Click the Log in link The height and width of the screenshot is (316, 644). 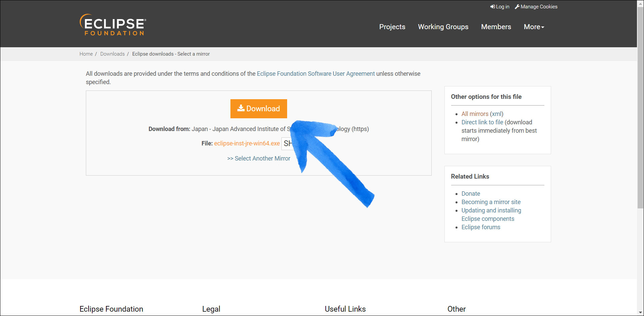pyautogui.click(x=500, y=7)
